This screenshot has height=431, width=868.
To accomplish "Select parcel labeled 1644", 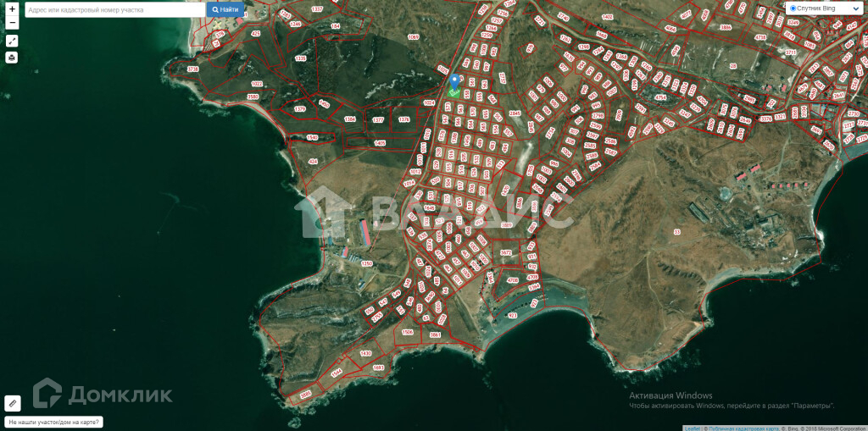I will [x=337, y=373].
